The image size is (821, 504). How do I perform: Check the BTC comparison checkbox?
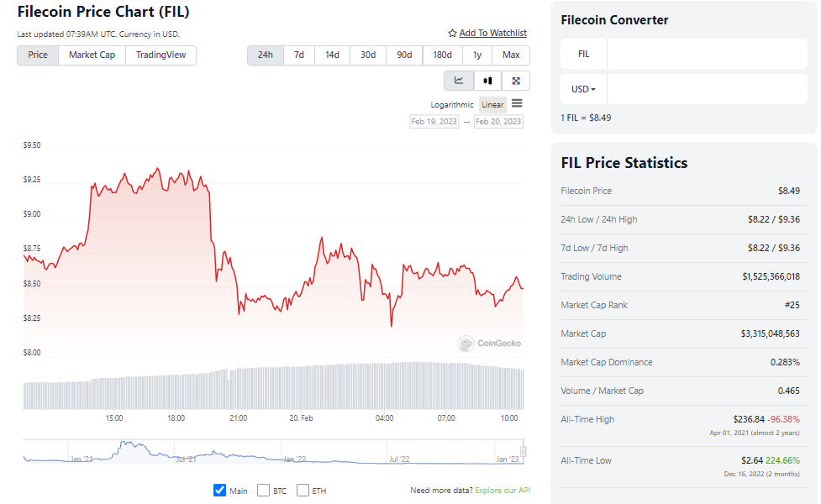click(x=263, y=491)
